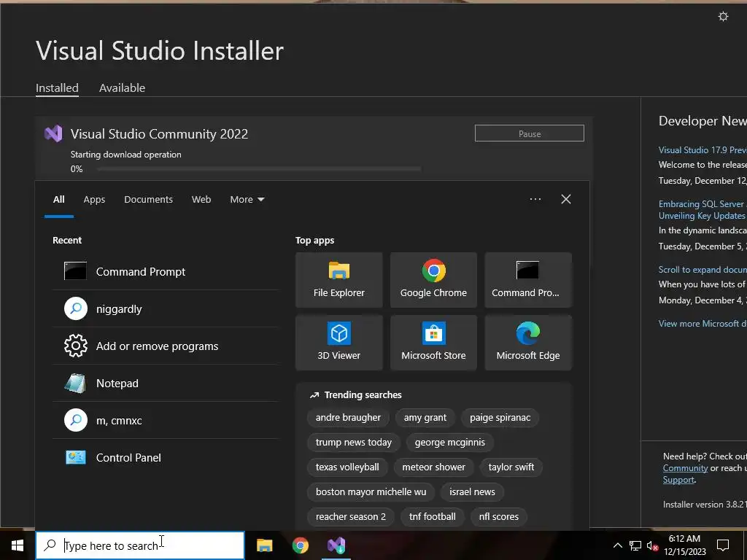The height and width of the screenshot is (560, 747).
Task: Select the Documents search filter tab
Action: pos(148,200)
